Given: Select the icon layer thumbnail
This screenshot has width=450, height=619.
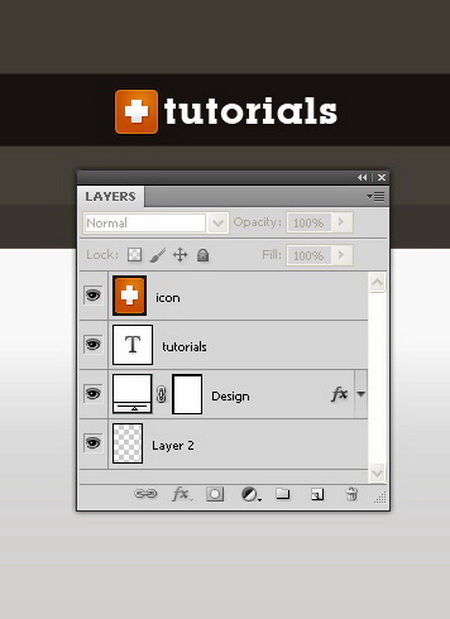Looking at the screenshot, I should pyautogui.click(x=129, y=296).
